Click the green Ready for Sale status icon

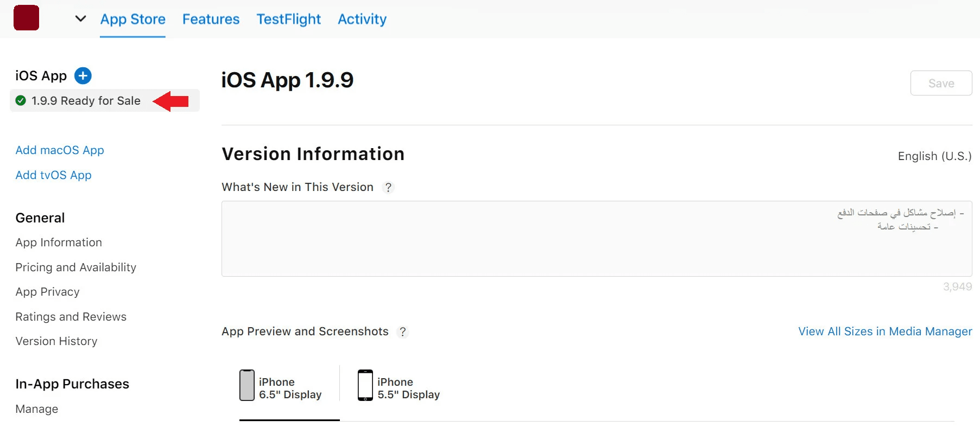point(21,100)
